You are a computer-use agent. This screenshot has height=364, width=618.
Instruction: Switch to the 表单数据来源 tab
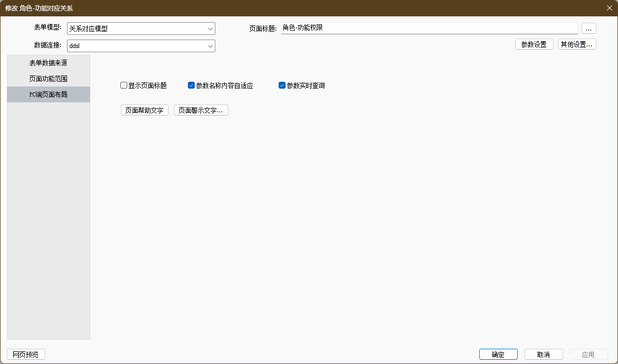click(x=48, y=63)
